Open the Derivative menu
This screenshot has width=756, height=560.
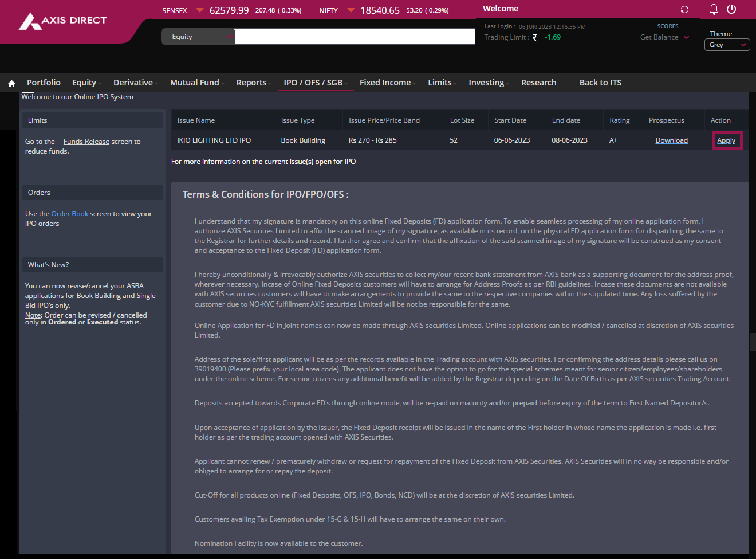pos(133,83)
